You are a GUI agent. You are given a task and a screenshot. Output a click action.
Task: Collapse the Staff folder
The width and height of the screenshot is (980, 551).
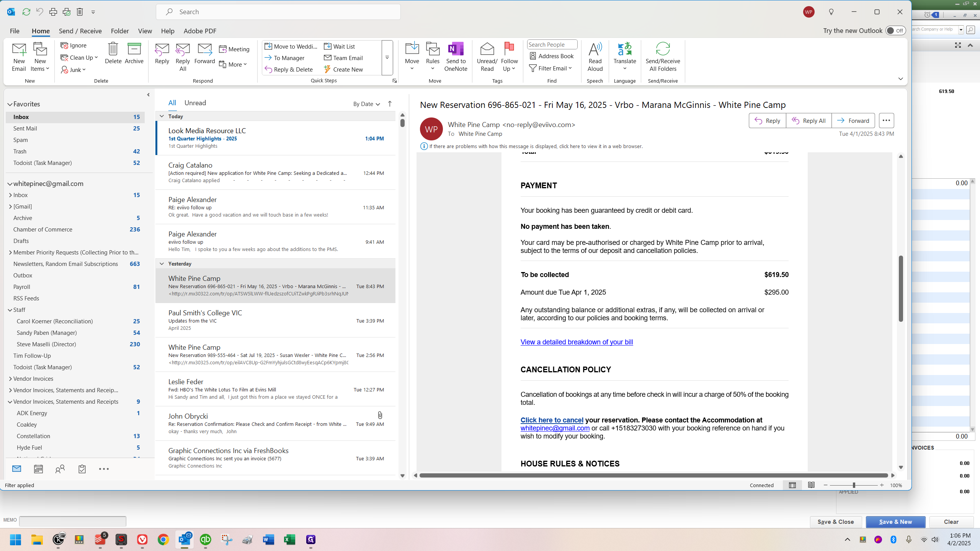click(10, 310)
